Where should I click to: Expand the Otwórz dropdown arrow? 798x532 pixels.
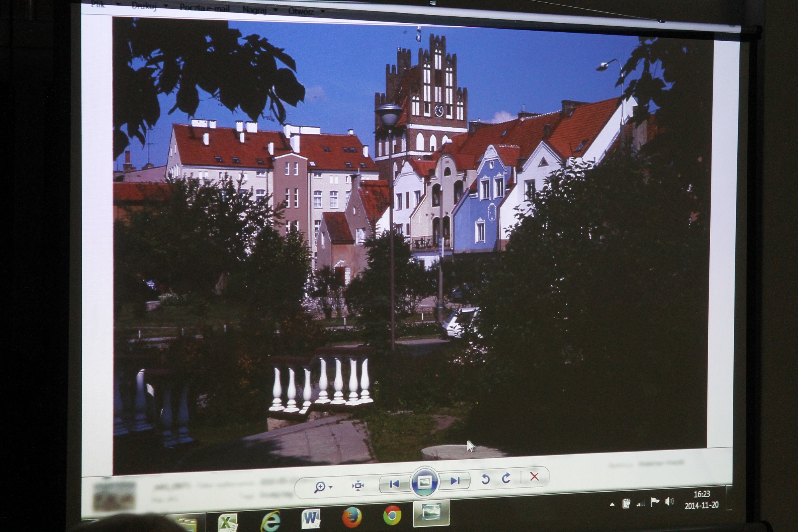[322, 11]
